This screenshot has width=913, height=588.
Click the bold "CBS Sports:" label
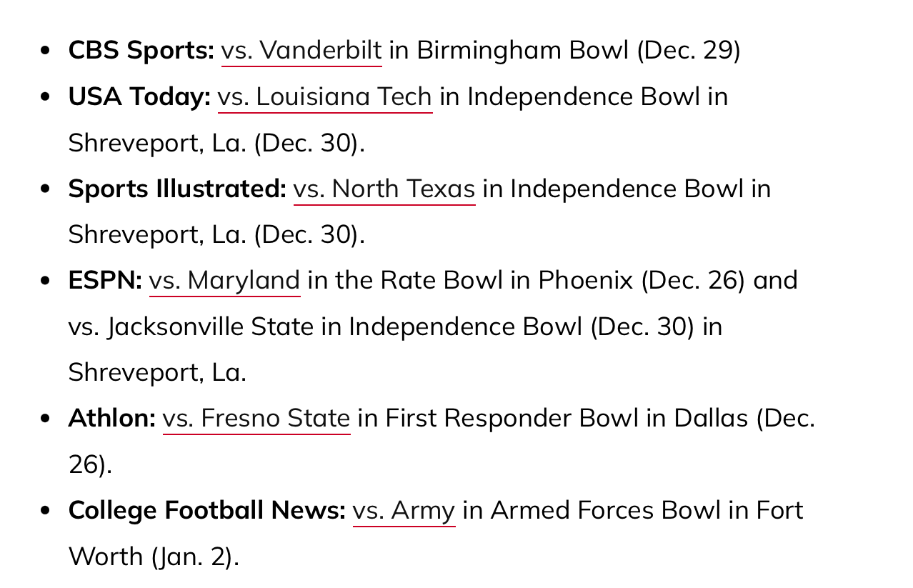click(141, 51)
